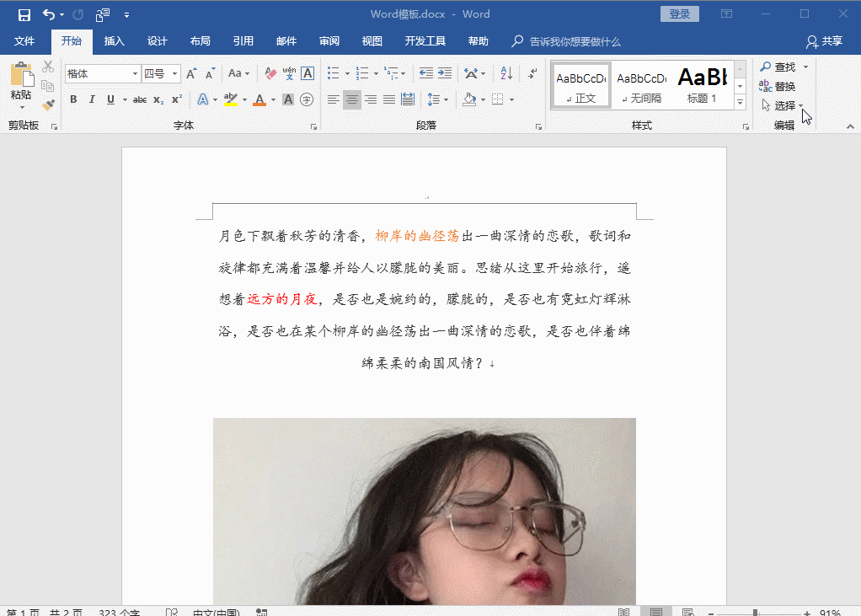861x616 pixels.
Task: Decrease font size with the shrink font icon
Action: click(210, 73)
